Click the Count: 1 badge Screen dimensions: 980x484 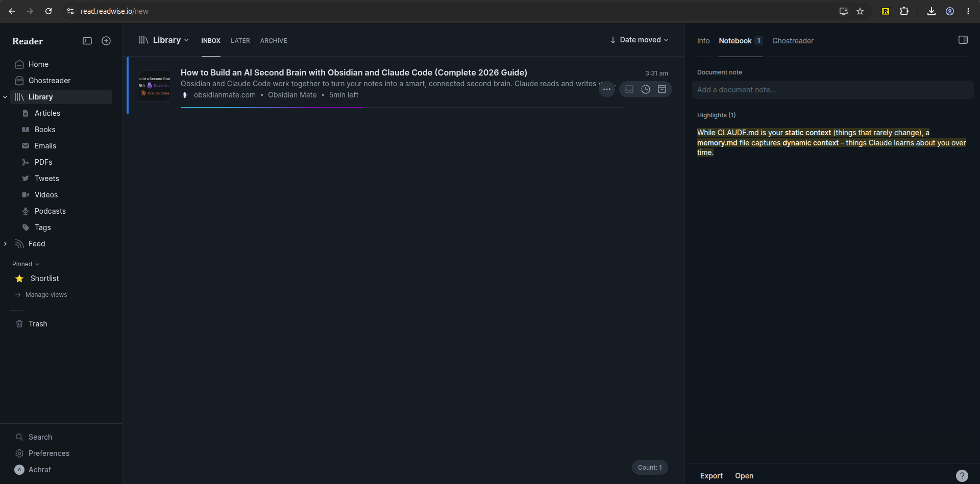(x=650, y=468)
